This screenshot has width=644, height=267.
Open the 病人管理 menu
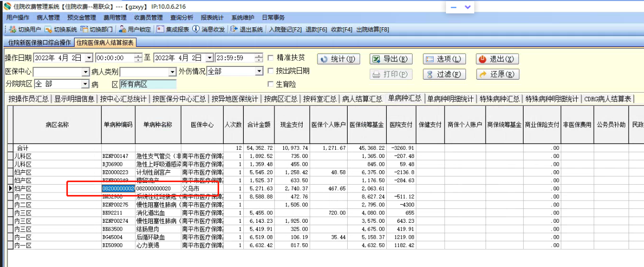(48, 17)
